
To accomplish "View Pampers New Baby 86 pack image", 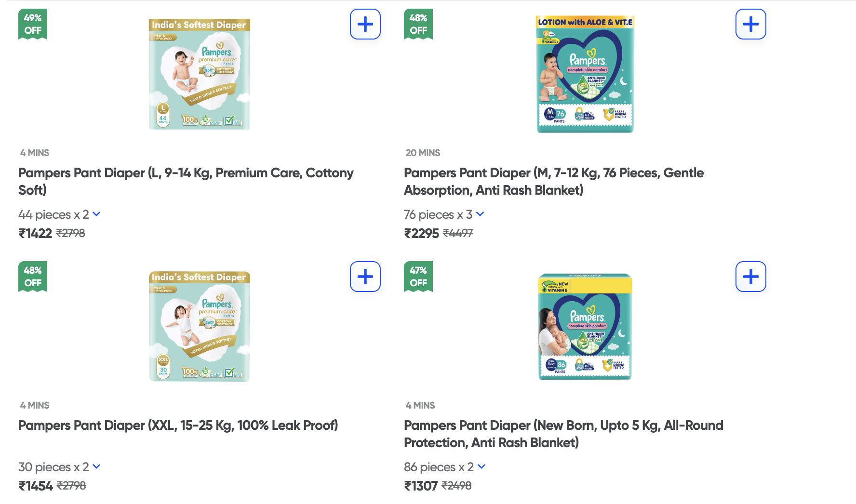I will pos(585,326).
